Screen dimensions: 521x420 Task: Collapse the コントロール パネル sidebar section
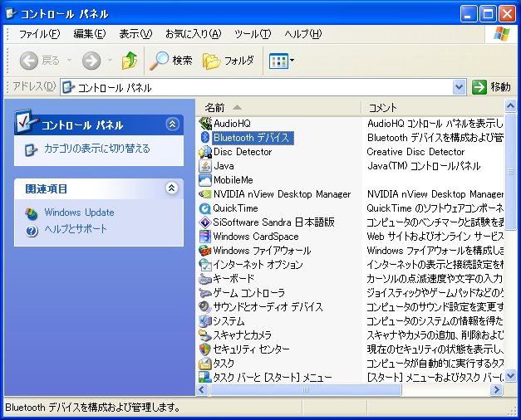click(x=172, y=125)
